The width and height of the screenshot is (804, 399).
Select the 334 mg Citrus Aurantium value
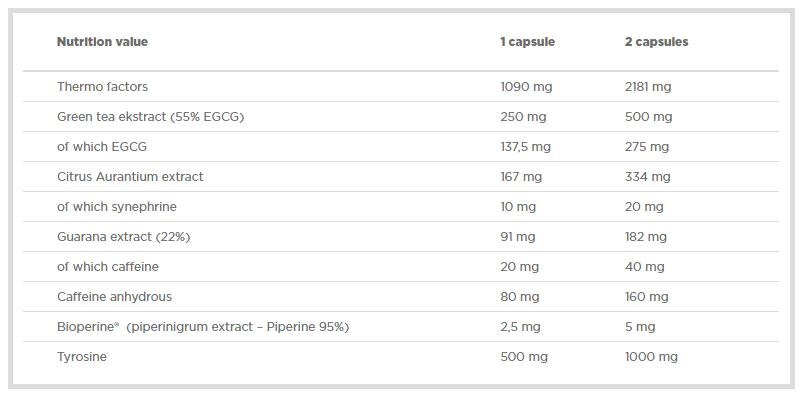coord(648,177)
